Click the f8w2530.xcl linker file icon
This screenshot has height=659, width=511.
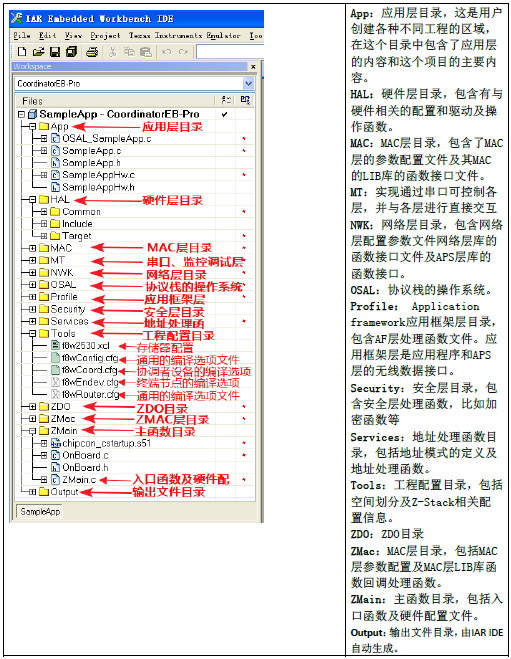click(55, 345)
